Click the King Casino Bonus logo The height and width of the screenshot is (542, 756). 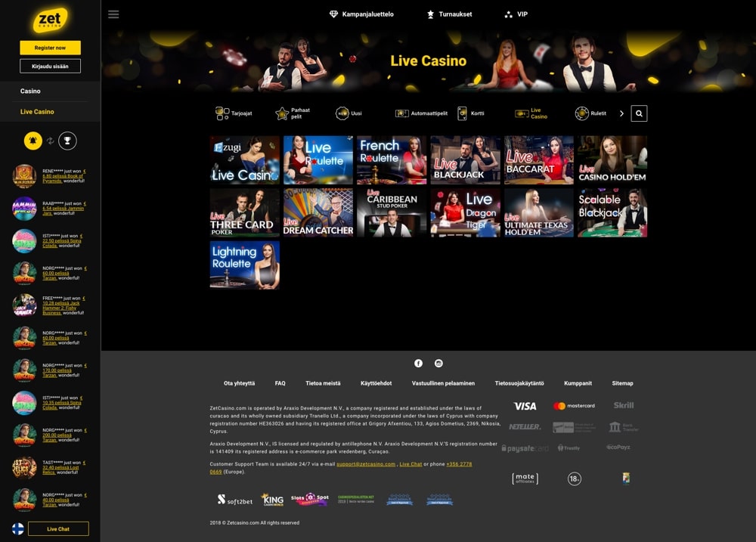pyautogui.click(x=272, y=500)
